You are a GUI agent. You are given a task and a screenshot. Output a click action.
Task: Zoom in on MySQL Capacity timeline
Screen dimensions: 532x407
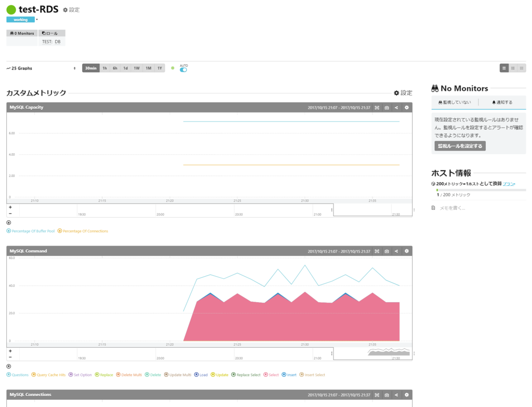(x=10, y=207)
